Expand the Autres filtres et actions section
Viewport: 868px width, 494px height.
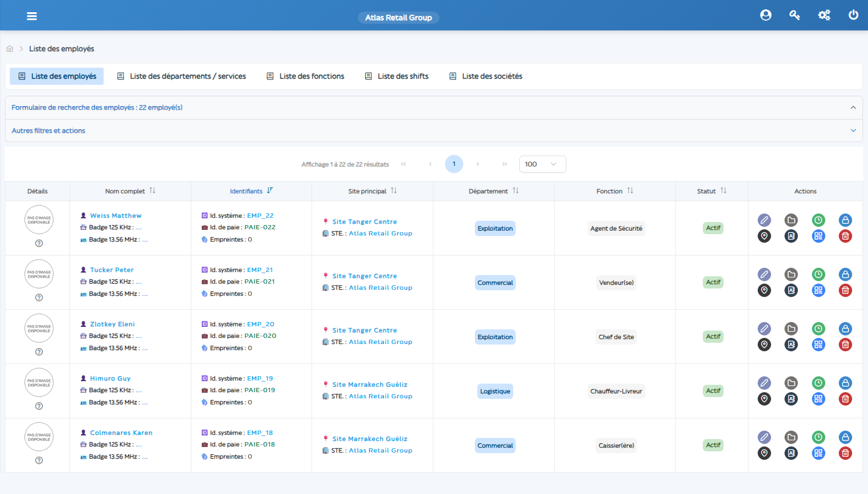[x=853, y=131]
